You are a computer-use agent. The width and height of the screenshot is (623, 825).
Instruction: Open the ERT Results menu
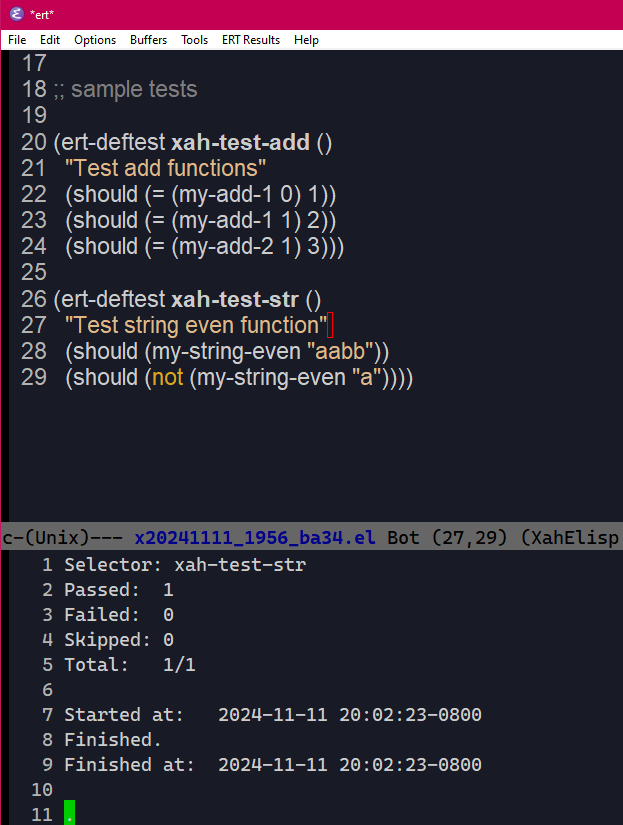[250, 40]
